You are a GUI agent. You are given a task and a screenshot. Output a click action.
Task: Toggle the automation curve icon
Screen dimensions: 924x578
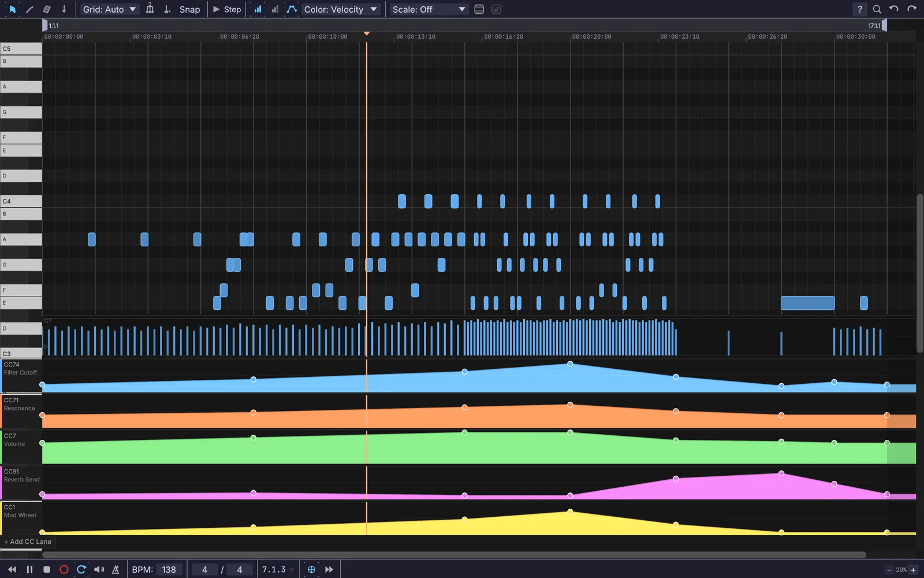pos(292,9)
